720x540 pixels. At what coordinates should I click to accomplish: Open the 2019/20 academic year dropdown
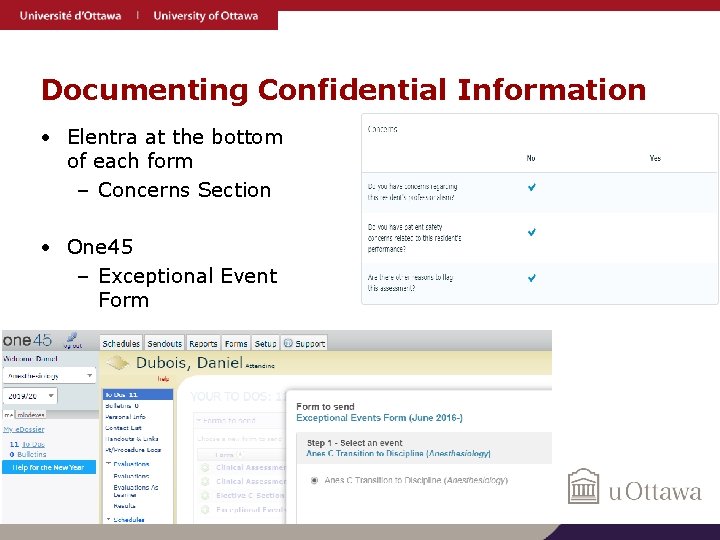click(x=30, y=396)
